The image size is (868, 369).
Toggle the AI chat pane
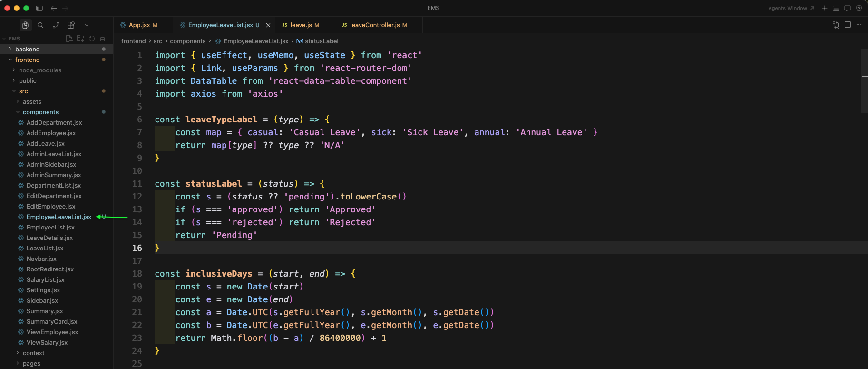pos(848,8)
